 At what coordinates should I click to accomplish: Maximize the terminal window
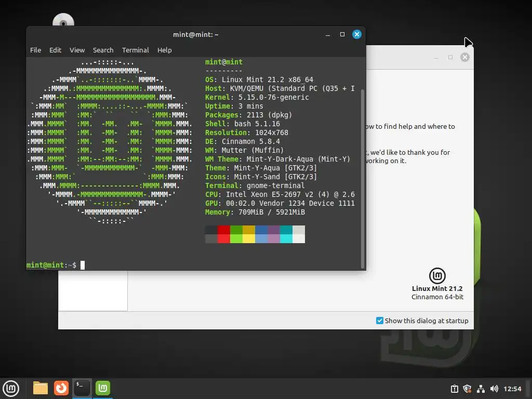342,34
